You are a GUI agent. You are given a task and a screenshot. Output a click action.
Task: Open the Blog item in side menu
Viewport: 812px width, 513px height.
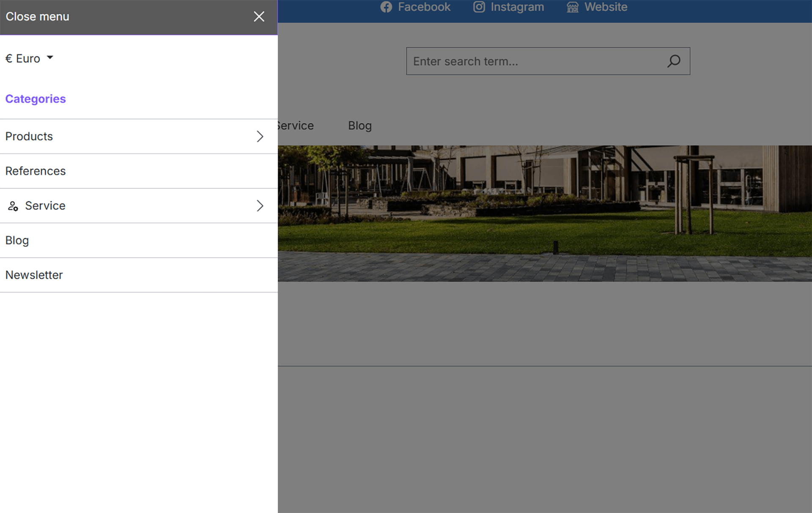tap(139, 240)
